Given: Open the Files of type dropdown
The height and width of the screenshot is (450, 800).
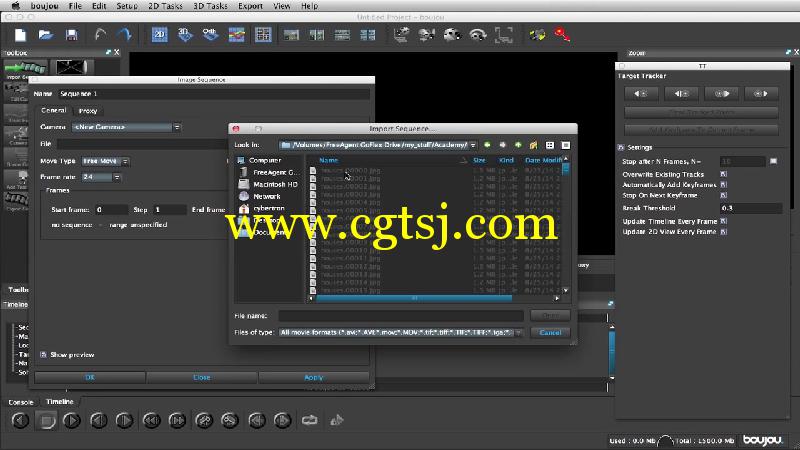Looking at the screenshot, I should [x=401, y=333].
